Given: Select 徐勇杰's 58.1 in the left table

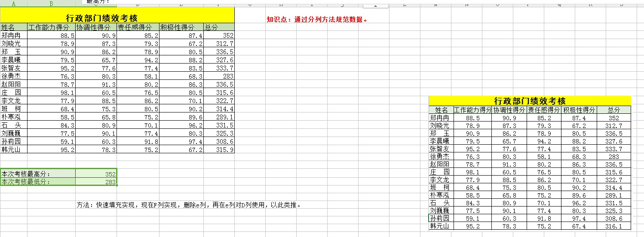Looking at the screenshot, I should coord(138,76).
